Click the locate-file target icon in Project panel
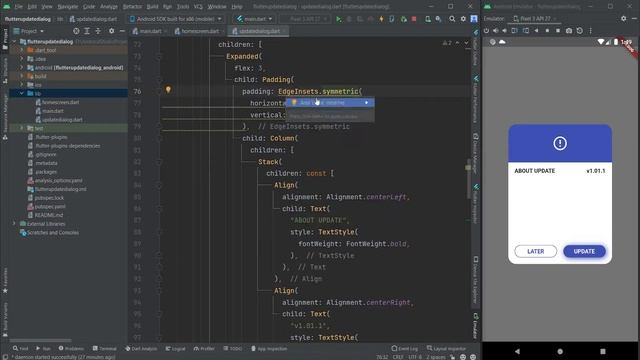Screen dimensions: 640x360 click(x=76, y=31)
